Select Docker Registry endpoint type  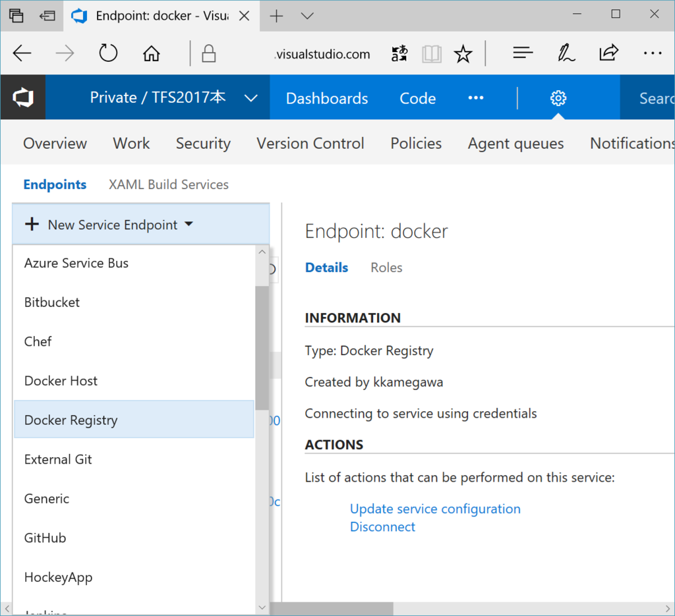[134, 420]
